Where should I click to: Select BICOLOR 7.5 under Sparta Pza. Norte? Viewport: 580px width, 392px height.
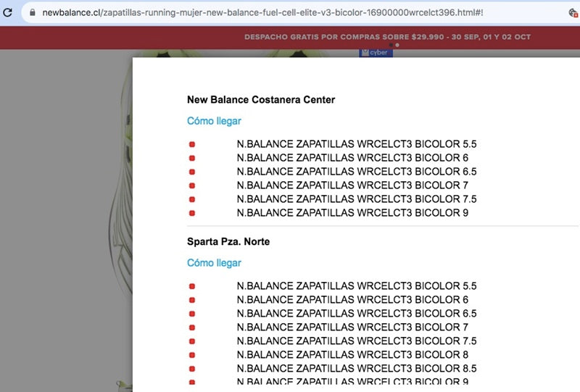tap(357, 341)
